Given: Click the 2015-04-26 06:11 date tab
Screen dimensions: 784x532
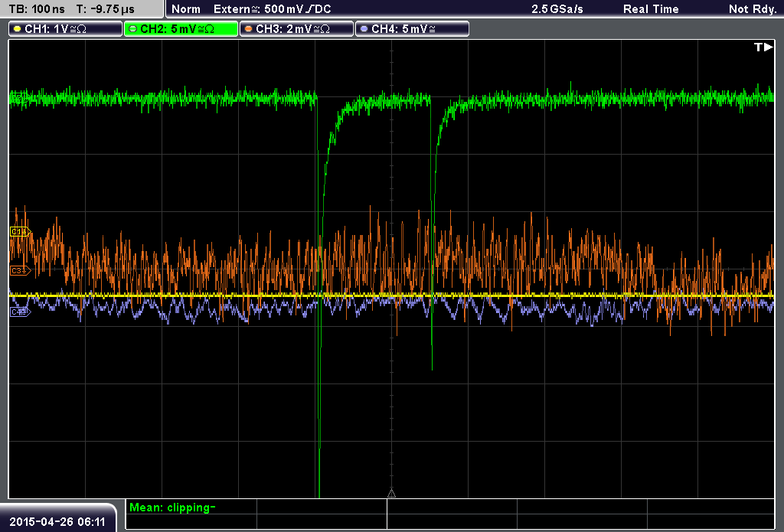Looking at the screenshot, I should [57, 521].
